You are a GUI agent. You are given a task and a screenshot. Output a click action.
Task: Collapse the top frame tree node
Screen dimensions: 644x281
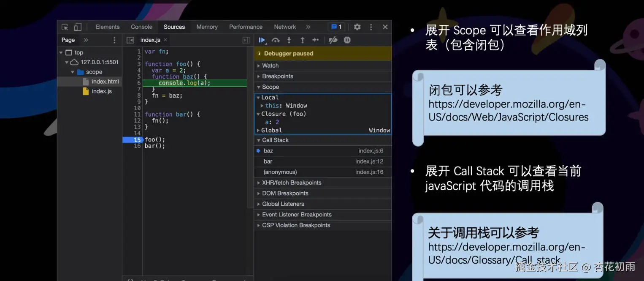[61, 52]
